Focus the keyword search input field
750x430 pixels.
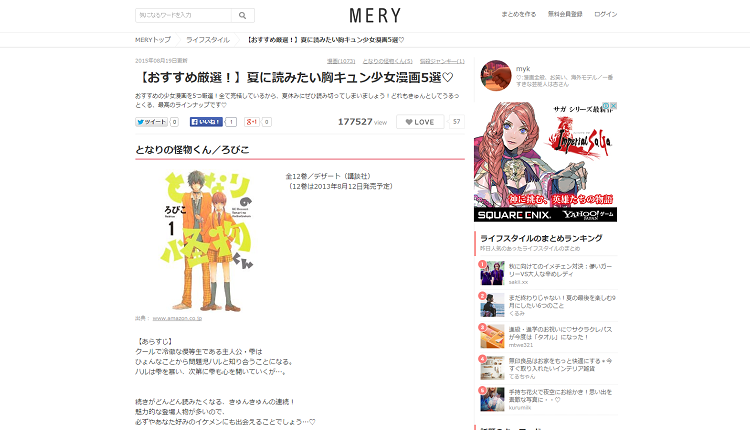pyautogui.click(x=184, y=15)
